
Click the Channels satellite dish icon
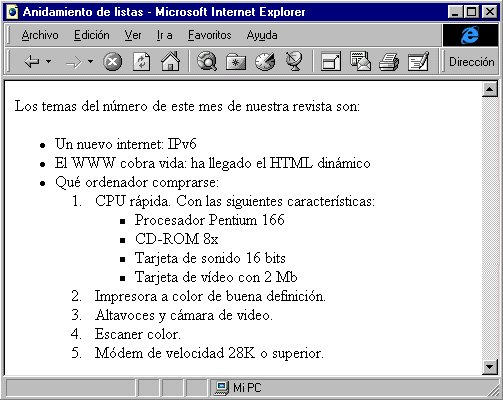(x=294, y=61)
